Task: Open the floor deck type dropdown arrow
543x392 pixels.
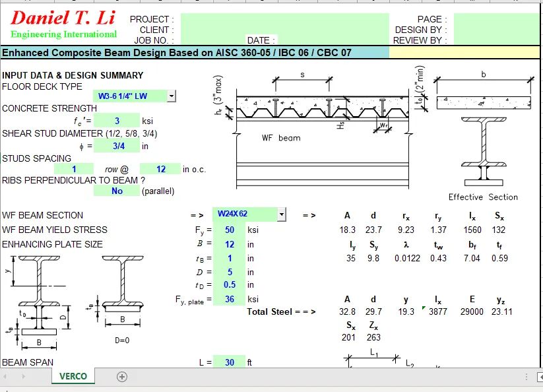Action: pyautogui.click(x=172, y=96)
